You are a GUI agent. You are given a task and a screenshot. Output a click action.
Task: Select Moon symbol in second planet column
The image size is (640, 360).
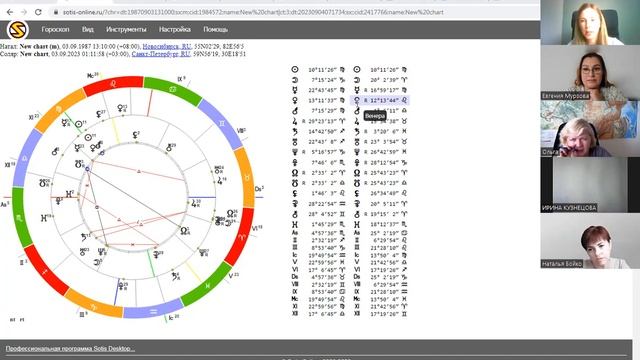point(357,80)
